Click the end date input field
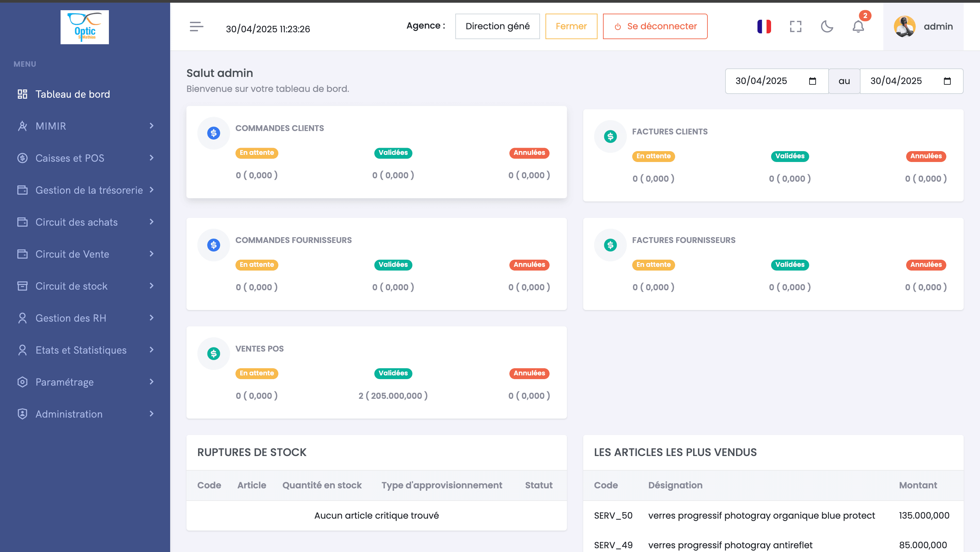The height and width of the screenshot is (552, 980). [x=912, y=81]
